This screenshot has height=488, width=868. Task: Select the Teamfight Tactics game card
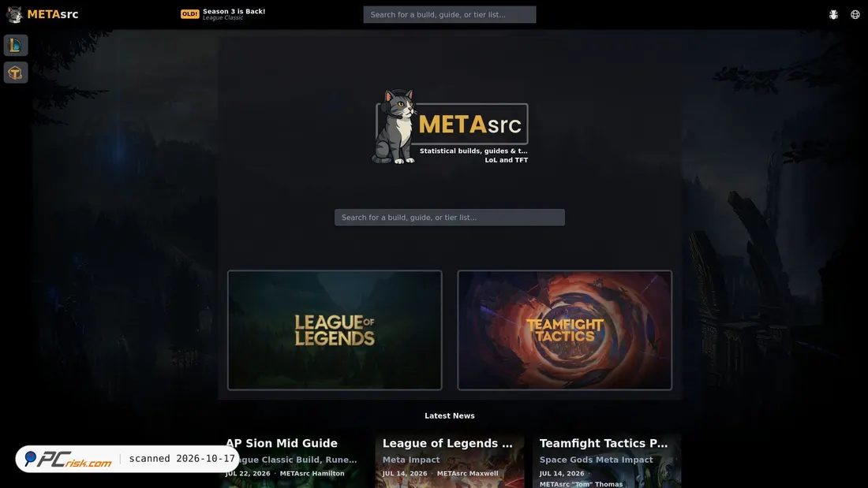[x=565, y=330]
